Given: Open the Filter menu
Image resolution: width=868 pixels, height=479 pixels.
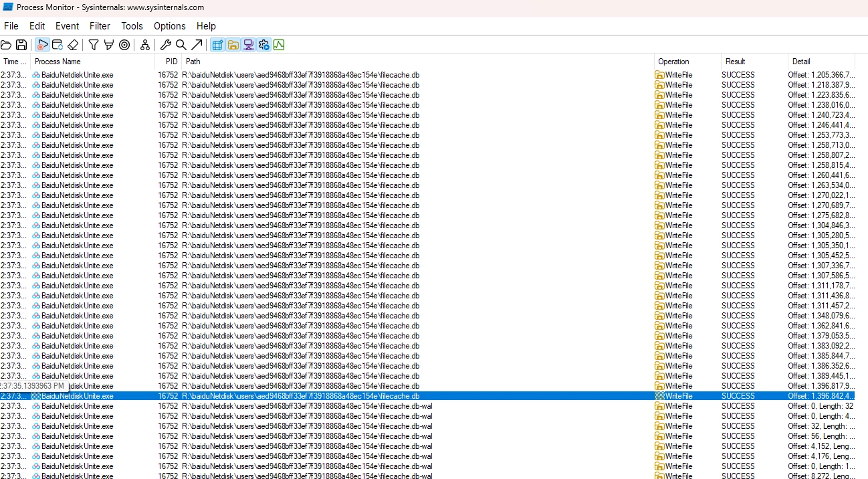Looking at the screenshot, I should (x=100, y=26).
